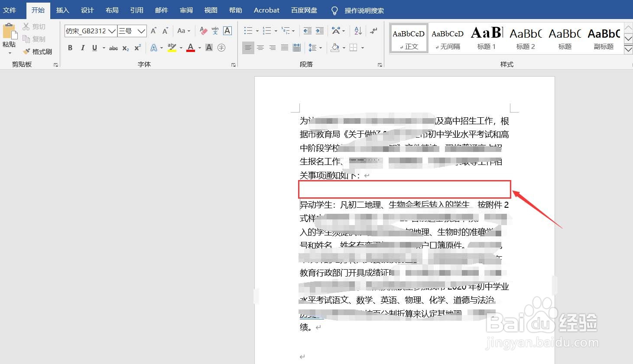Apply the 标题 (Title) style
This screenshot has height=364, width=633.
pos(565,38)
